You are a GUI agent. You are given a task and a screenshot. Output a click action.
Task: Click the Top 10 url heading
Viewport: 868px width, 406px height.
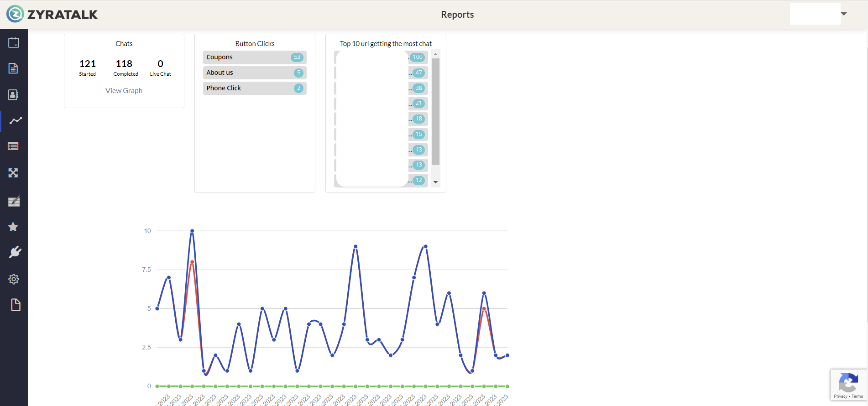386,44
